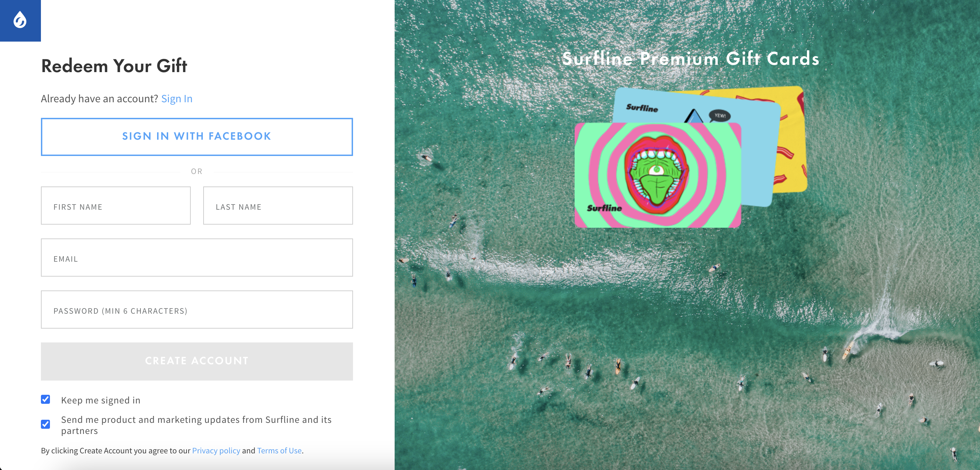
Task: Toggle the marketing updates checkbox
Action: 45,424
